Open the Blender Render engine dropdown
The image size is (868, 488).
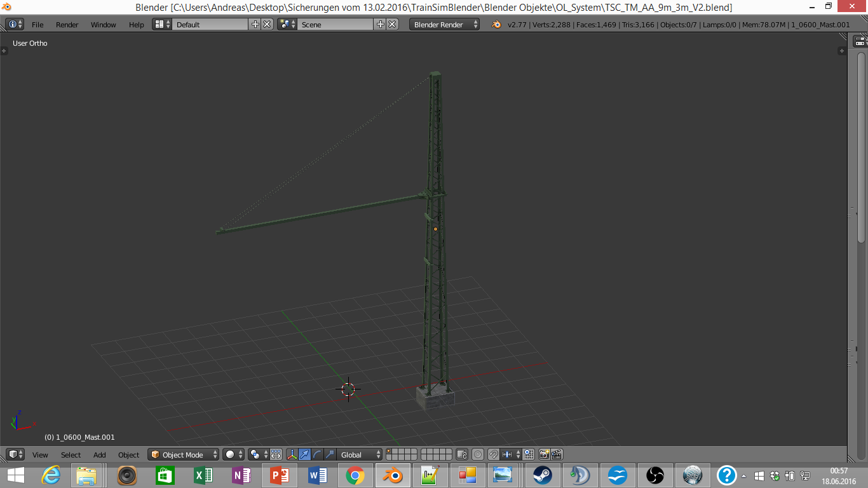[x=445, y=25]
